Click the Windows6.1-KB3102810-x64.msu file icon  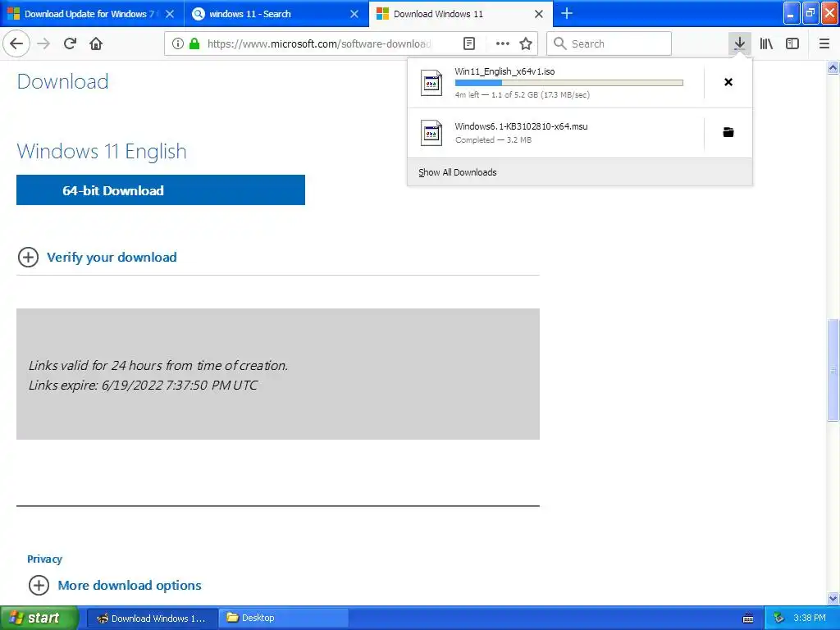(x=431, y=133)
